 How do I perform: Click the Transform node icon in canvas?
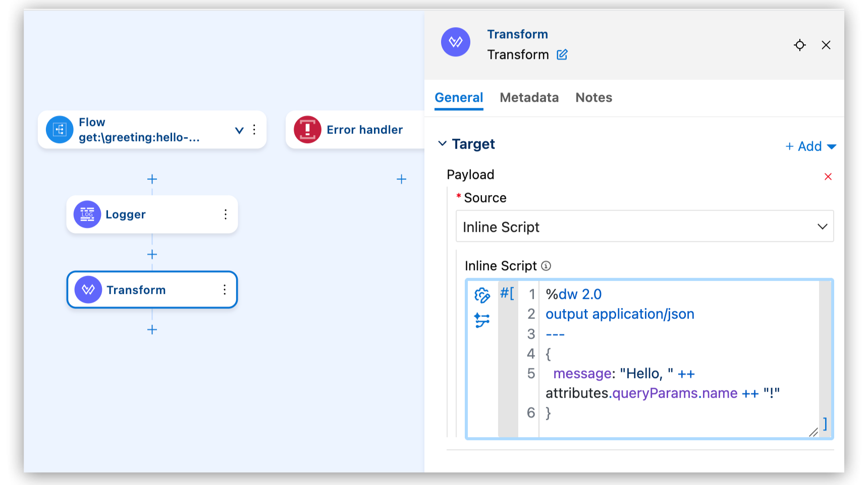coord(88,289)
